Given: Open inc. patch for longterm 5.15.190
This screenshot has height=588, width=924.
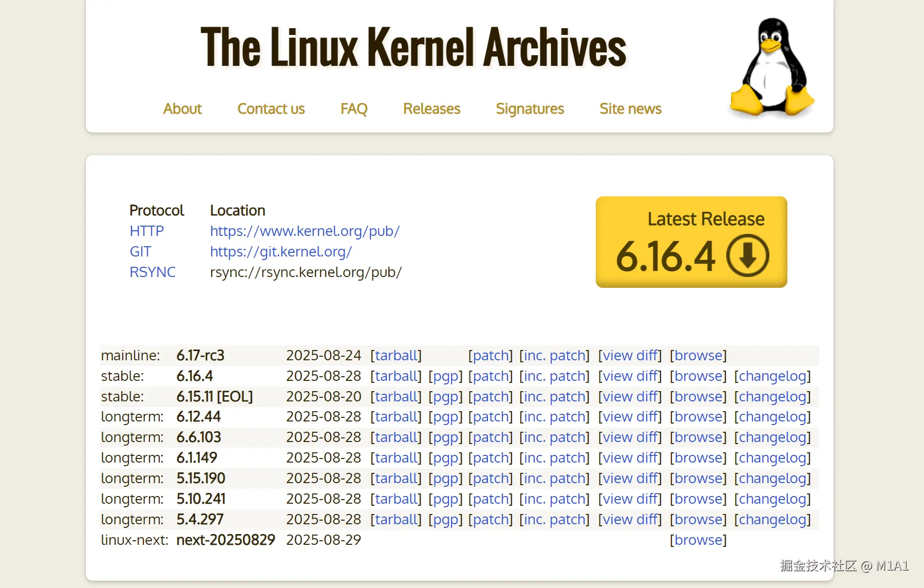Looking at the screenshot, I should pyautogui.click(x=555, y=479).
